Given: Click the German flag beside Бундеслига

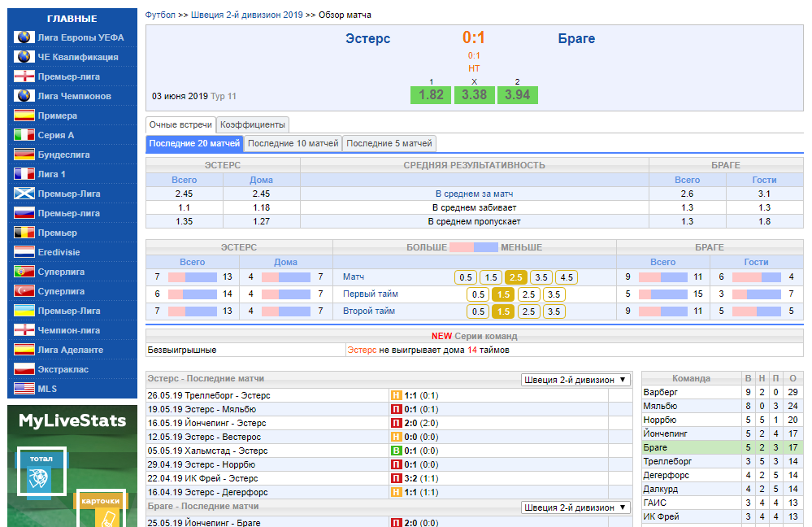Looking at the screenshot, I should tap(24, 155).
